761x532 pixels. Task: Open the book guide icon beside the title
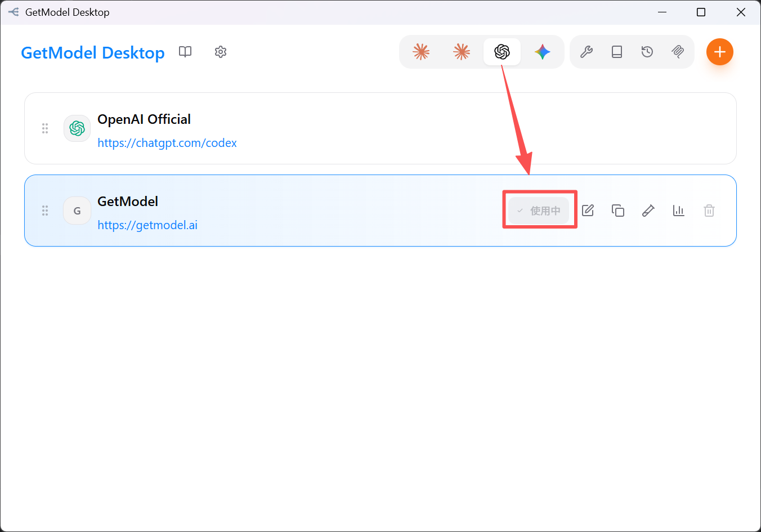185,52
